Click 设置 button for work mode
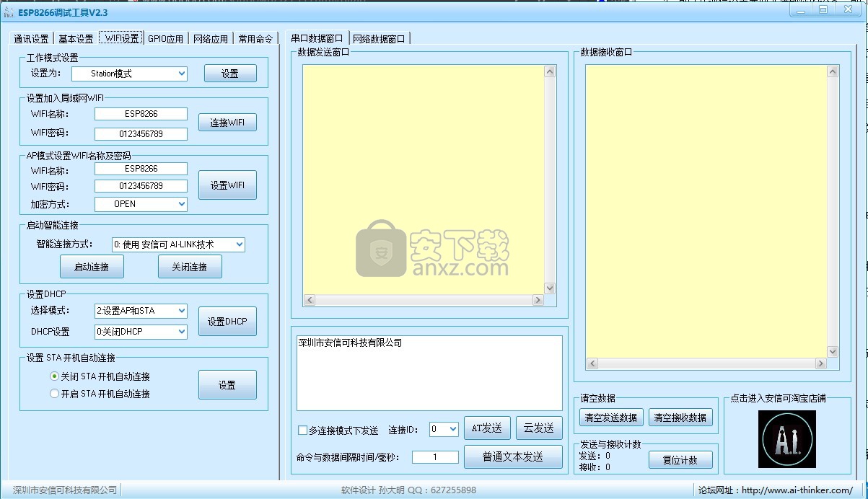The width and height of the screenshot is (868, 499). pos(230,74)
